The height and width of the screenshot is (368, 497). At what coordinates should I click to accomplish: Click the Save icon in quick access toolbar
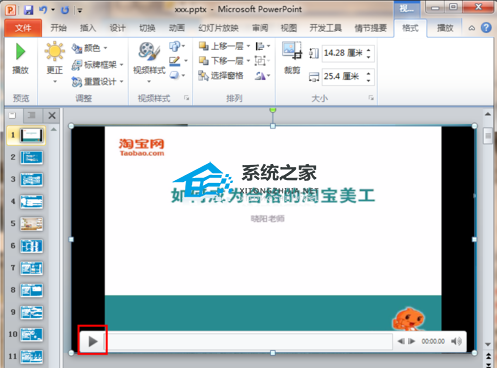point(28,10)
